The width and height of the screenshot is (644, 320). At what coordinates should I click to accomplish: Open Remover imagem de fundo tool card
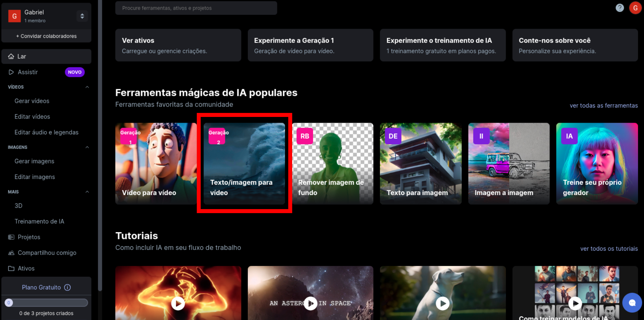(x=332, y=164)
